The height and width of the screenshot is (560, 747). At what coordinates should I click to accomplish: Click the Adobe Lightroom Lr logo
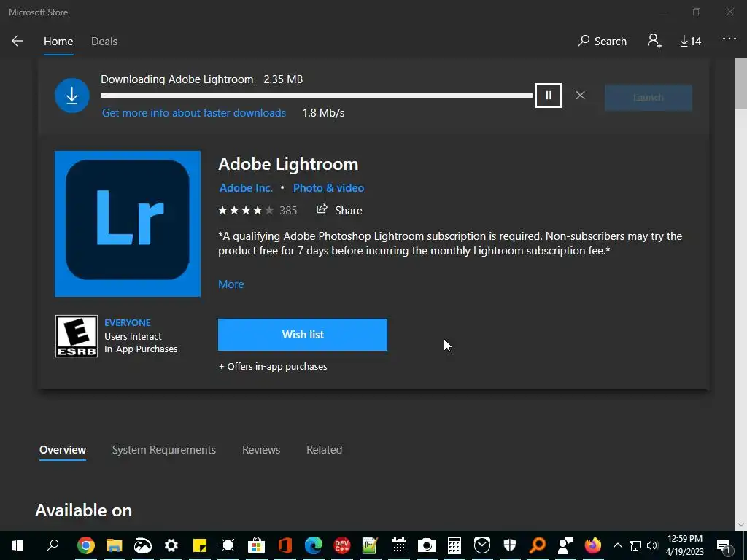coord(128,224)
